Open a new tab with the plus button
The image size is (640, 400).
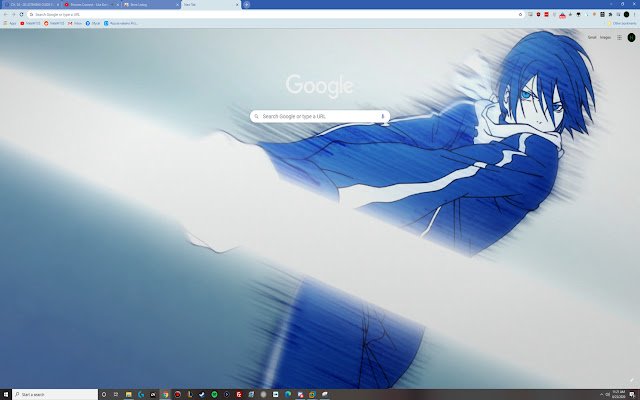[x=246, y=4]
